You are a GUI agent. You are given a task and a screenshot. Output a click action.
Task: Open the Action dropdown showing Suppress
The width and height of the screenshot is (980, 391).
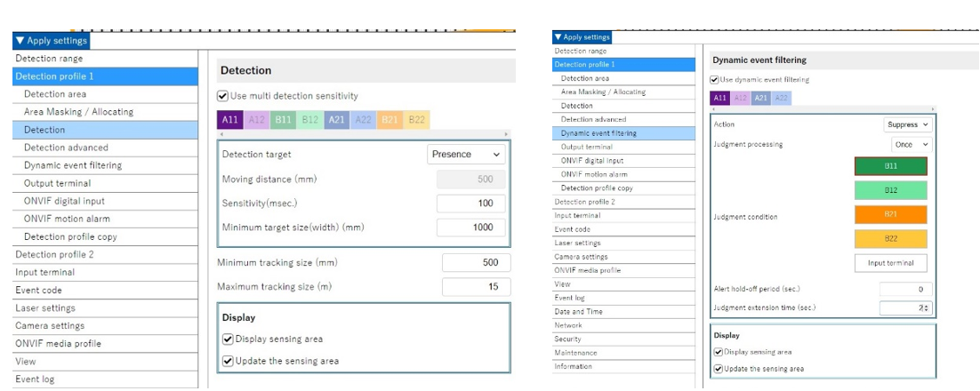[907, 125]
